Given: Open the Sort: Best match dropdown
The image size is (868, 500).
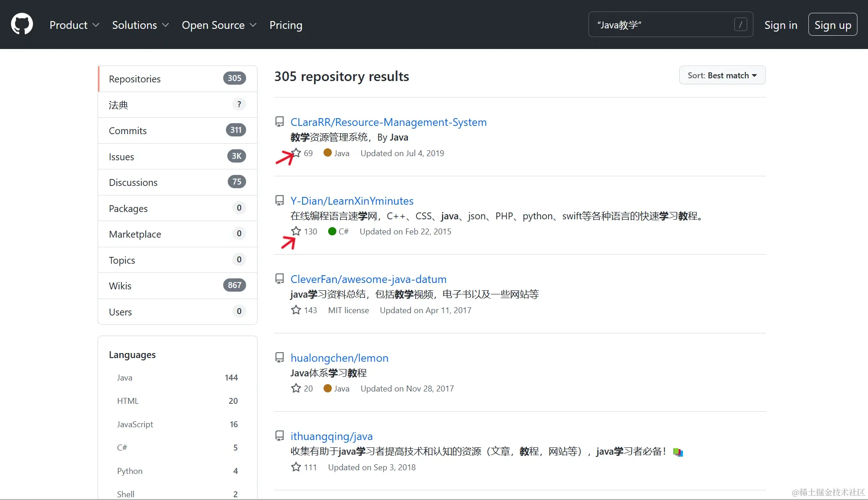Looking at the screenshot, I should [x=722, y=76].
